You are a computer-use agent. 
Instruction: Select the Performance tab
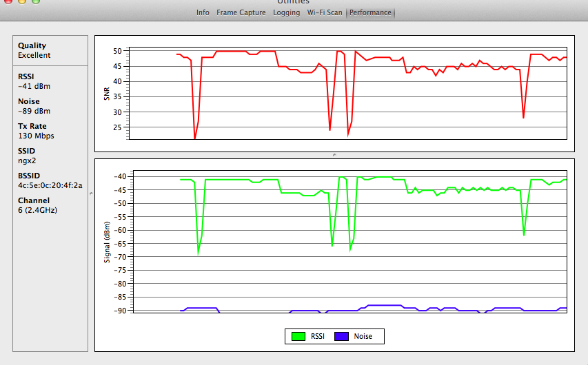pos(370,12)
